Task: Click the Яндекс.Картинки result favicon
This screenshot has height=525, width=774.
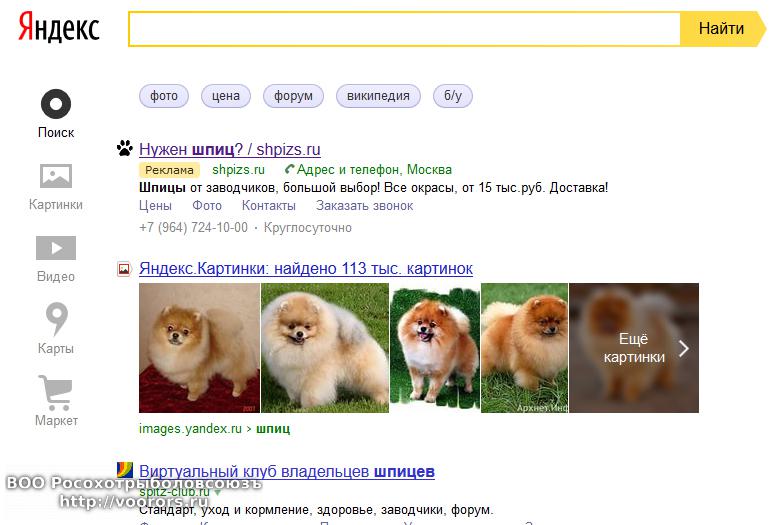Action: click(124, 269)
